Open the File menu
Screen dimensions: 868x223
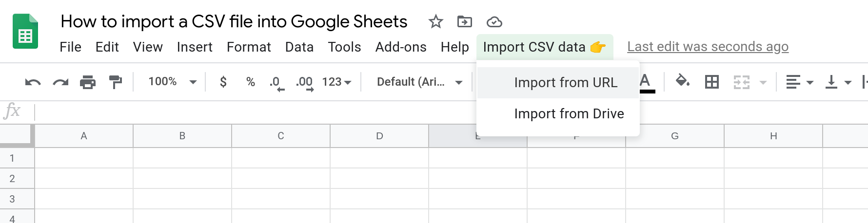pyautogui.click(x=71, y=47)
